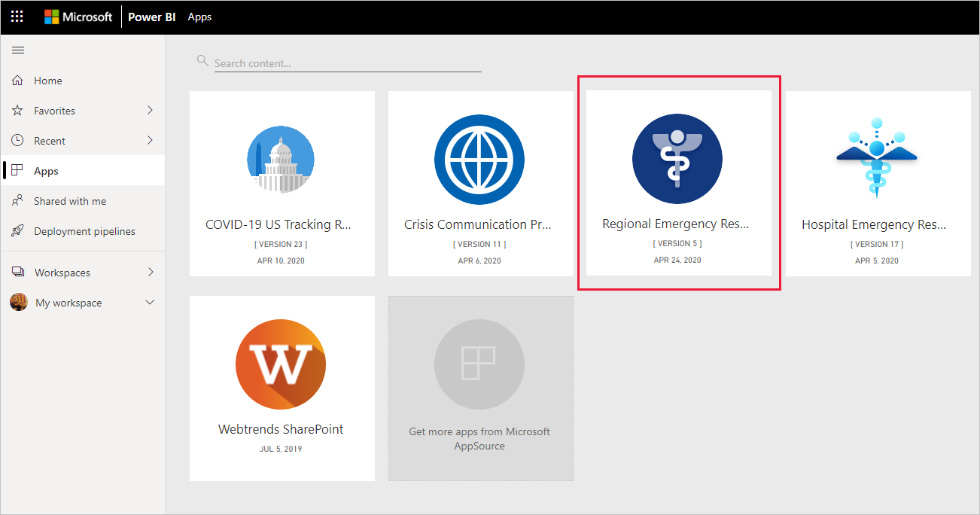
Task: Click the Recent clock icon
Action: coord(18,141)
